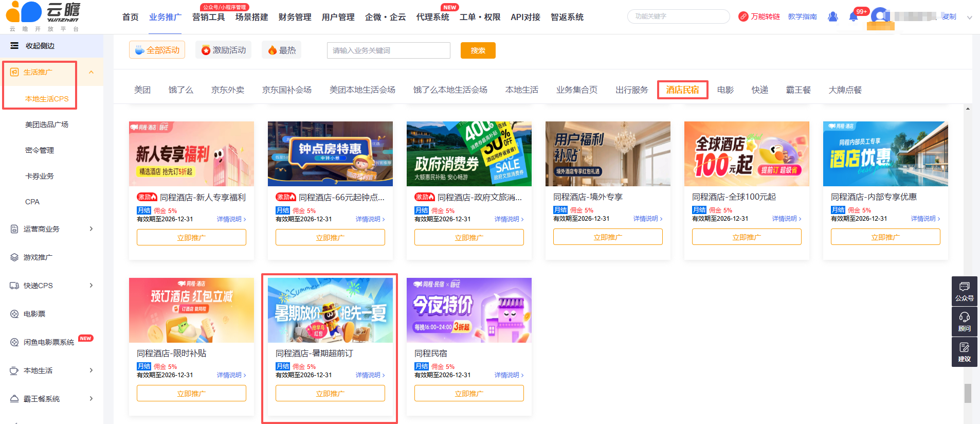Click the 本地生活 cup icon

(x=14, y=370)
